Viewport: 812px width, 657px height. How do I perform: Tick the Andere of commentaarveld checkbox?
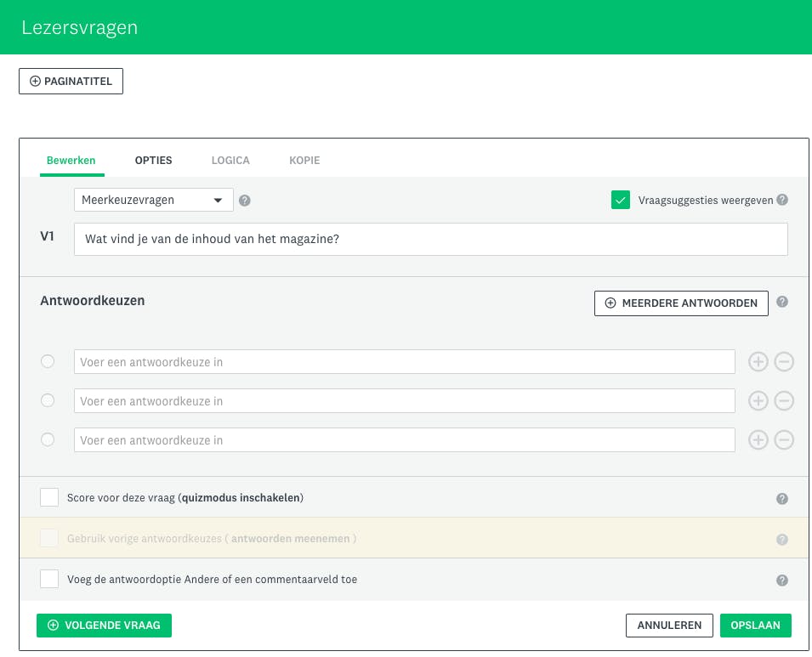click(49, 579)
